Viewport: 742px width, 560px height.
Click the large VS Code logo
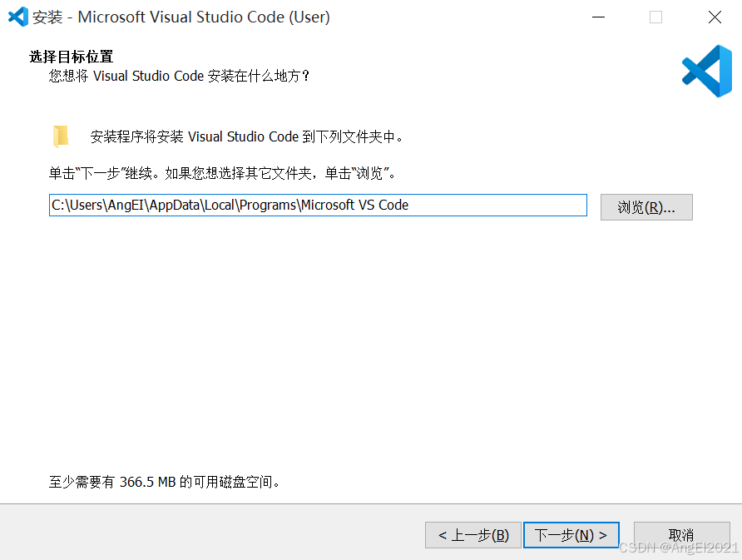coord(707,71)
